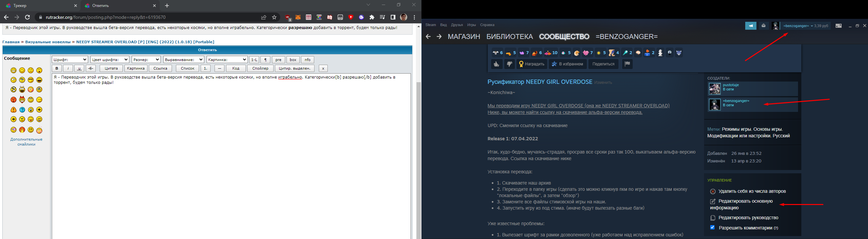Insert the first grinning smiley
This screenshot has height=239, width=868.
coord(14,70)
